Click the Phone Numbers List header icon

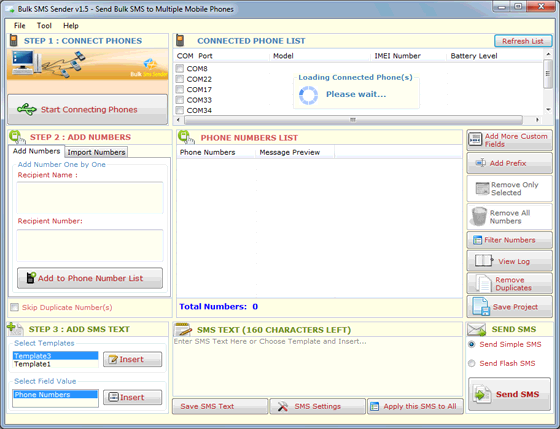tap(186, 137)
